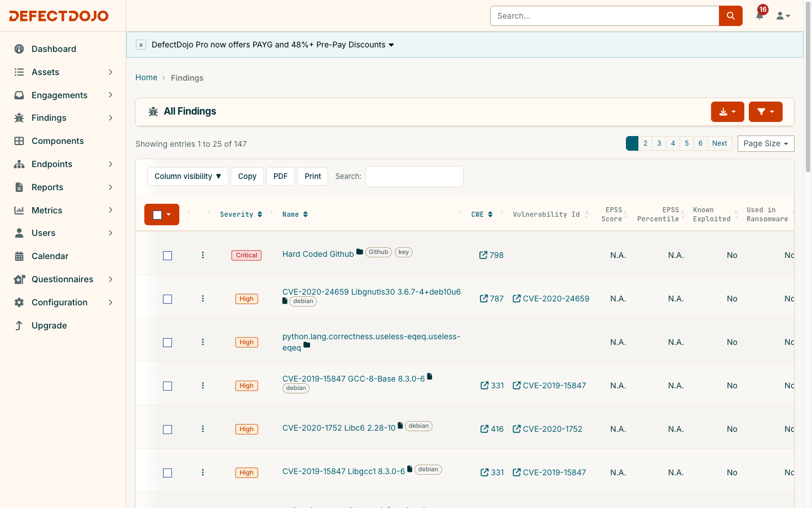Click the global Search input field

pos(604,16)
